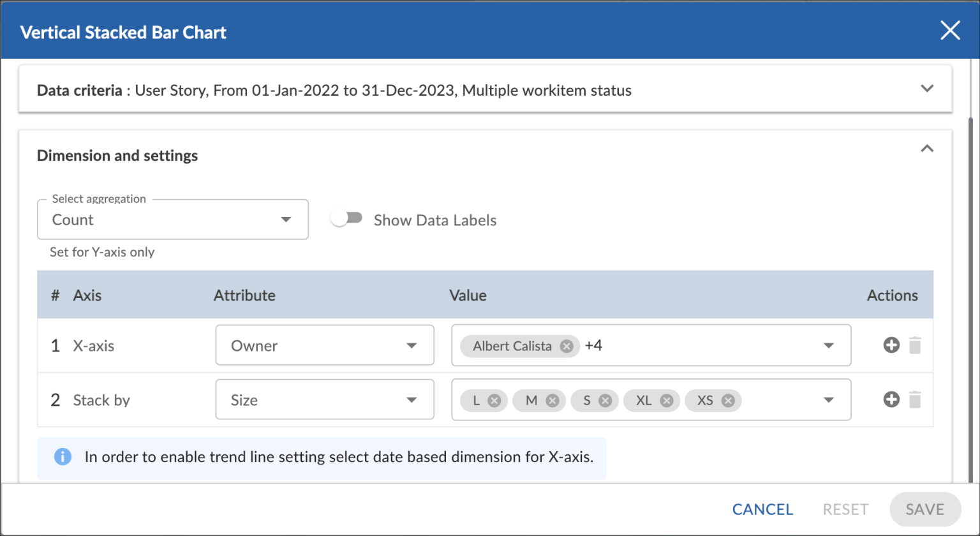Remove the Albert Calista chip from X-axis values
Image resolution: width=980 pixels, height=536 pixels.
[566, 346]
